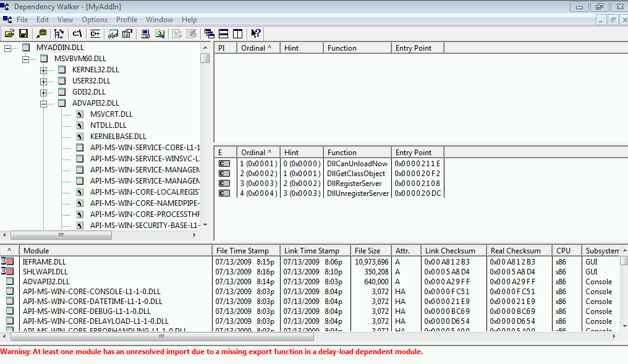This screenshot has width=628, height=364.
Task: Select DllGetClassObject export function
Action: coord(356,174)
